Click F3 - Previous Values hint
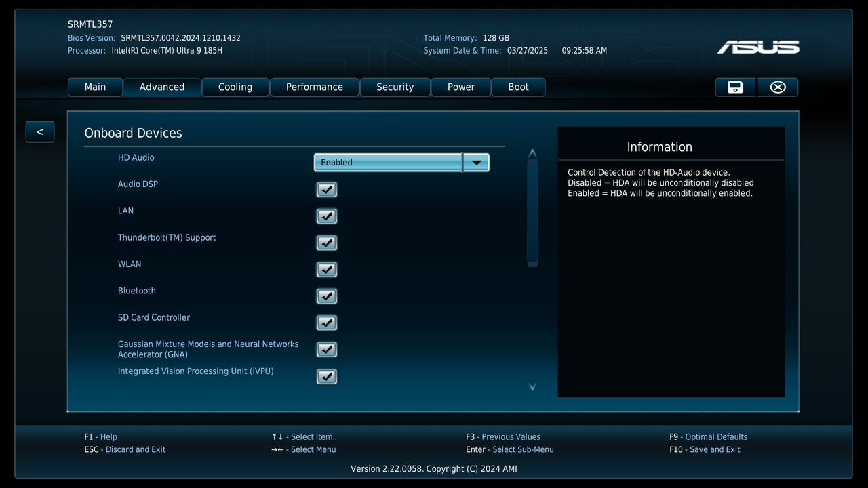The image size is (868, 488). tap(503, 437)
